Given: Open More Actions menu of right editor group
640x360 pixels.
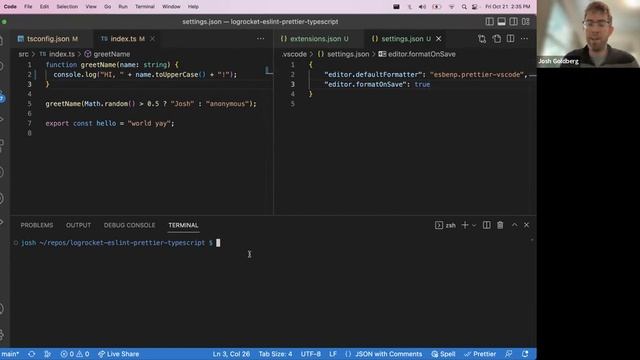Looking at the screenshot, I should click(524, 39).
